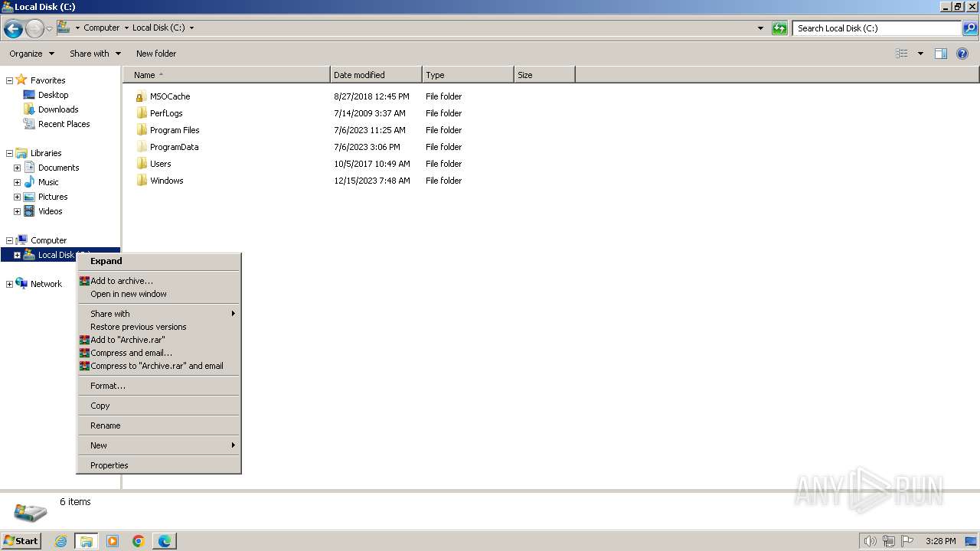Viewport: 980px width, 551px height.
Task: Choose Copy in context menu
Action: coord(158,406)
